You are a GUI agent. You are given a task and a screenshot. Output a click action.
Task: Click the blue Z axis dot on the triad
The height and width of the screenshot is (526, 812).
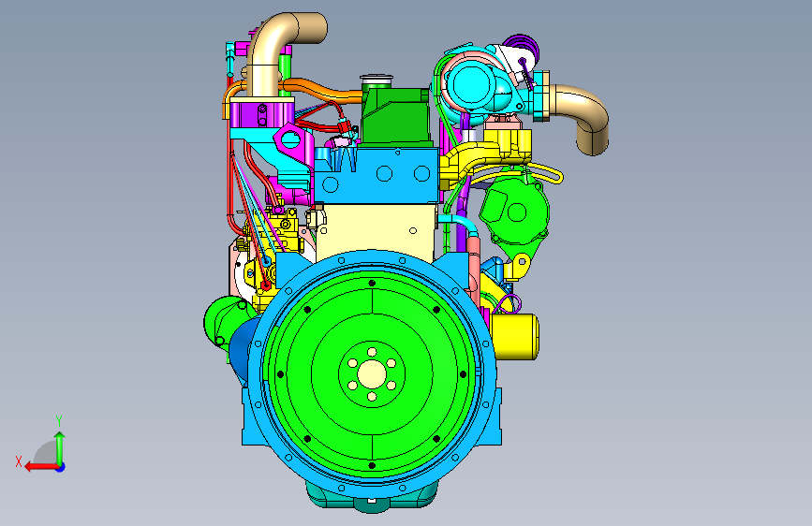(x=61, y=467)
